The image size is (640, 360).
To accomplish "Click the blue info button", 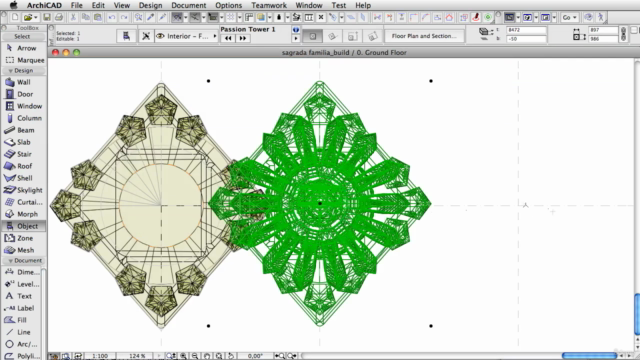I will pyautogui.click(x=296, y=30).
